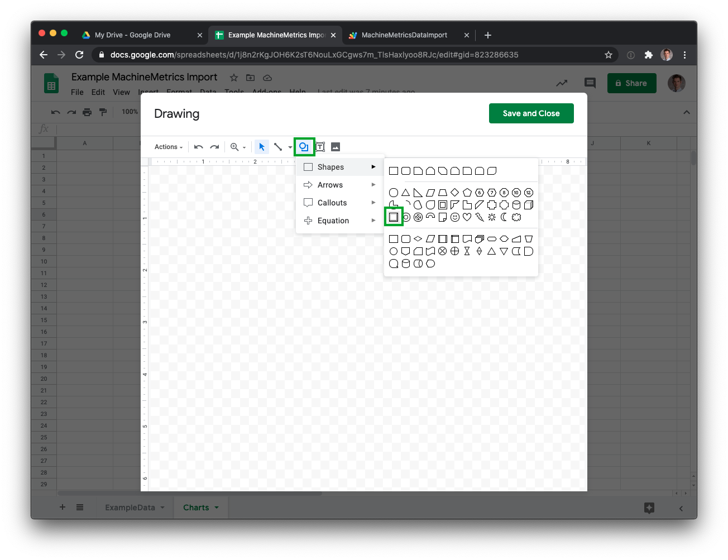Screen dimensions: 728x560
Task: Open the Edit menu in Sheets
Action: click(x=98, y=92)
